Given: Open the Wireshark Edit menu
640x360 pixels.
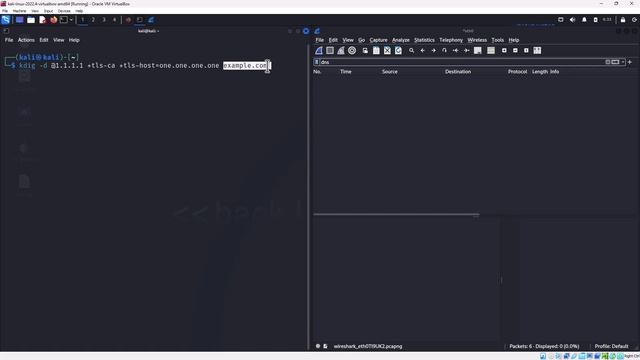Looking at the screenshot, I should tap(333, 40).
